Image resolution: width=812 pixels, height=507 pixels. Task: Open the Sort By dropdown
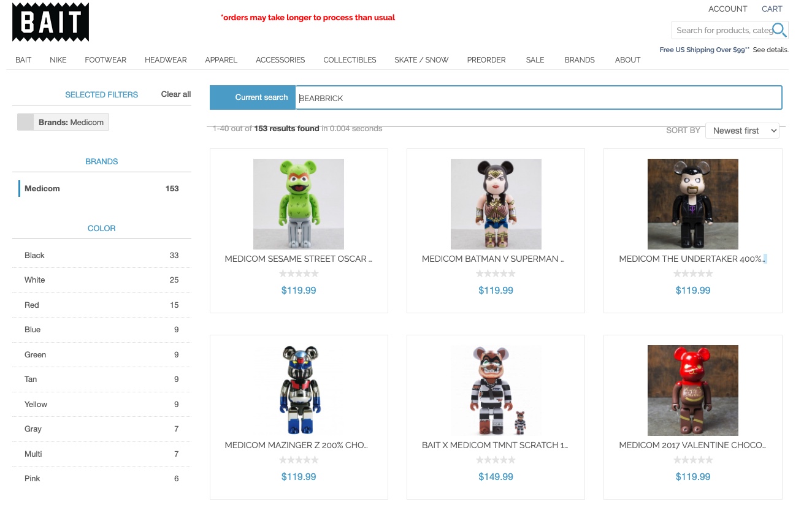(742, 131)
